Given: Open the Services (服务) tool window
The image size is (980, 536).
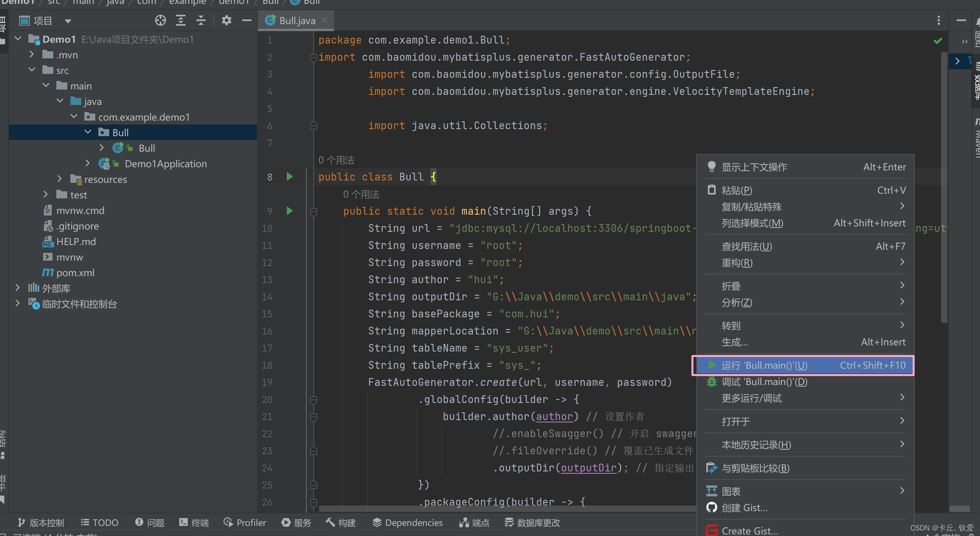Looking at the screenshot, I should [296, 523].
